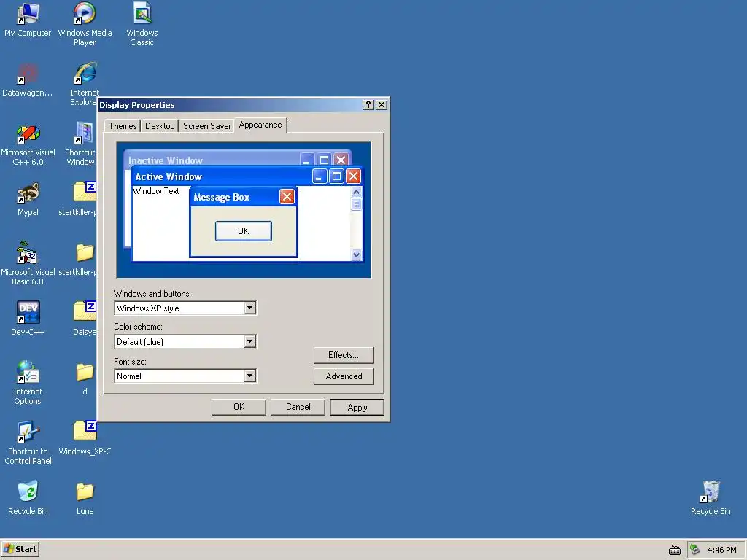Expand the Font size dropdown
The image size is (747, 560).
pos(249,376)
